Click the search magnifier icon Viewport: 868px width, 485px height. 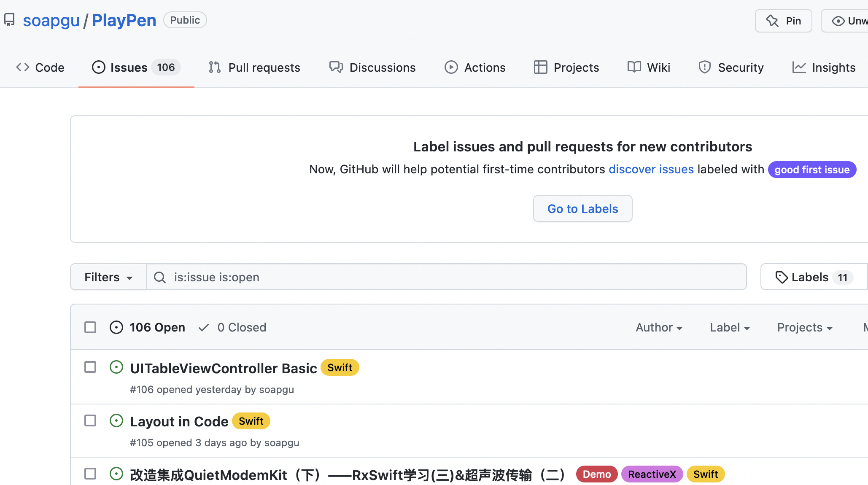point(160,277)
